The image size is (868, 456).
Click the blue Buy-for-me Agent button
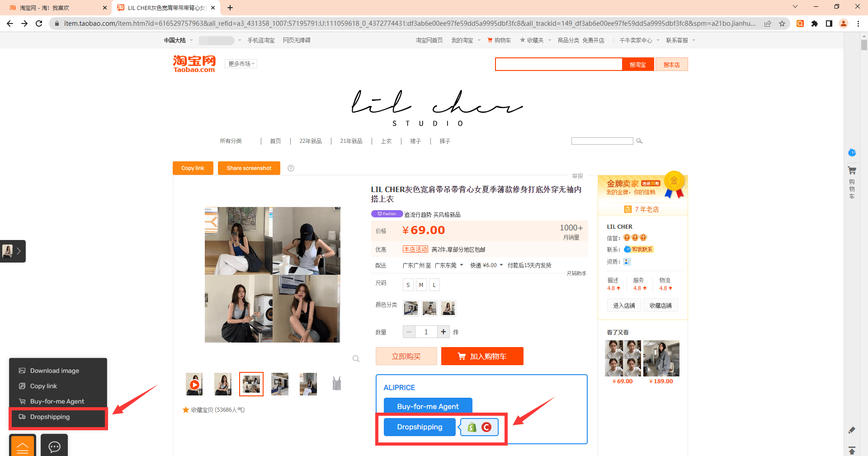coord(428,406)
